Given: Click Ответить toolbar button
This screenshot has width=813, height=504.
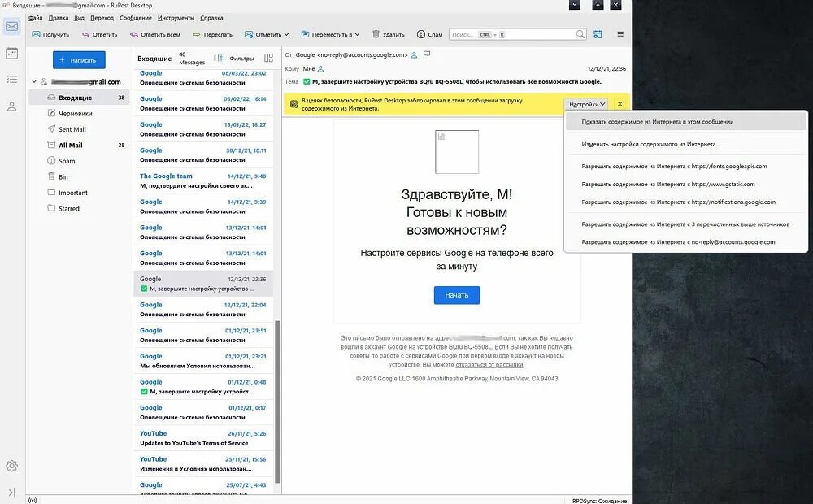Looking at the screenshot, I should 99,34.
